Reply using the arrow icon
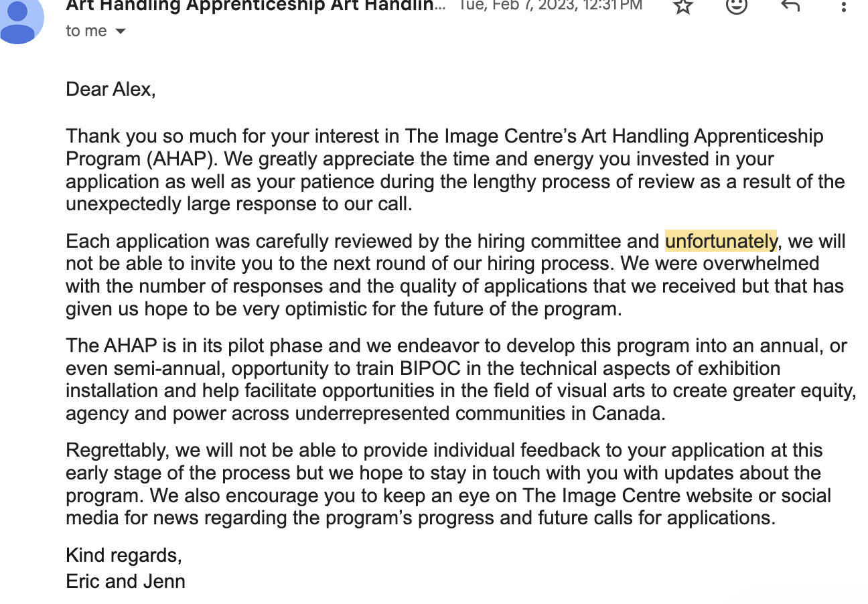 pyautogui.click(x=790, y=5)
